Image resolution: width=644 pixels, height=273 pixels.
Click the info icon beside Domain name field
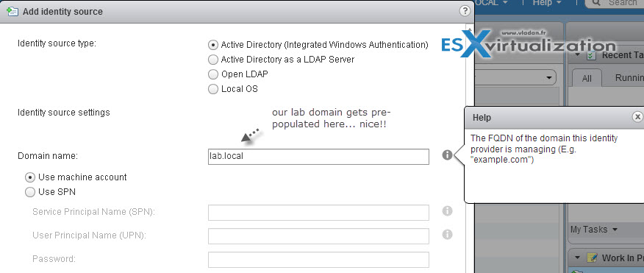pos(447,155)
